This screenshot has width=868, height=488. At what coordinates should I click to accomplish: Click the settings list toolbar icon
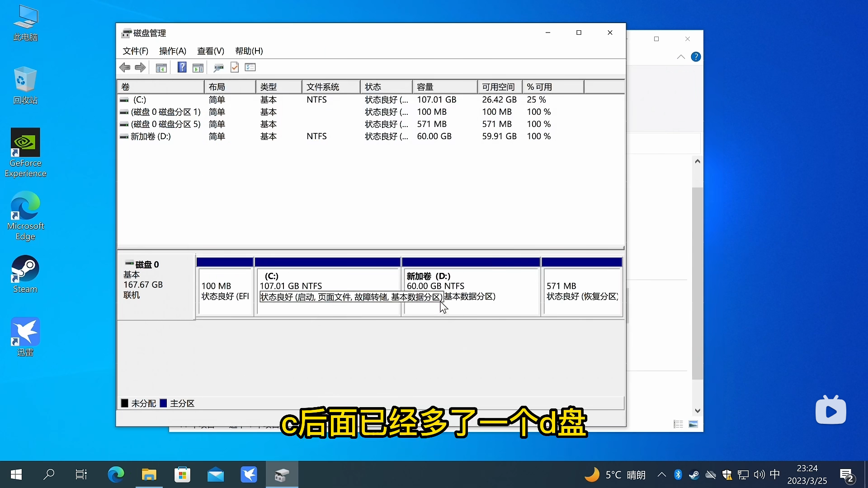250,68
